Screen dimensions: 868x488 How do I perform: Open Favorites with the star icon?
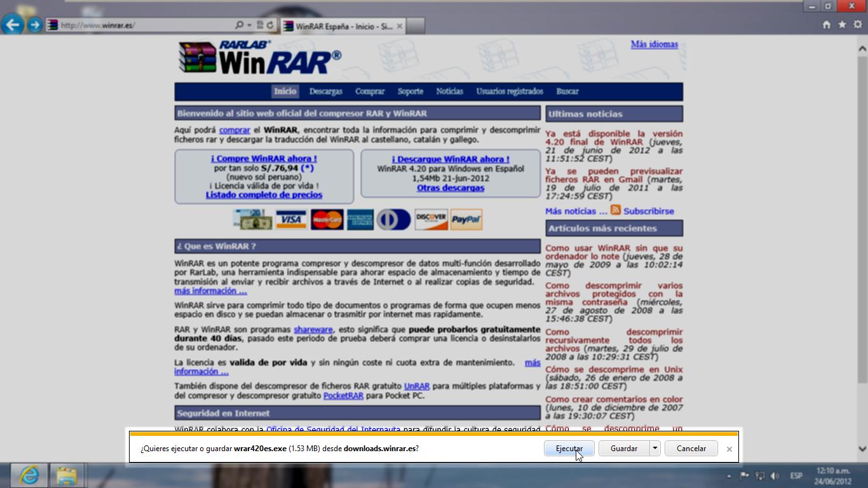842,25
